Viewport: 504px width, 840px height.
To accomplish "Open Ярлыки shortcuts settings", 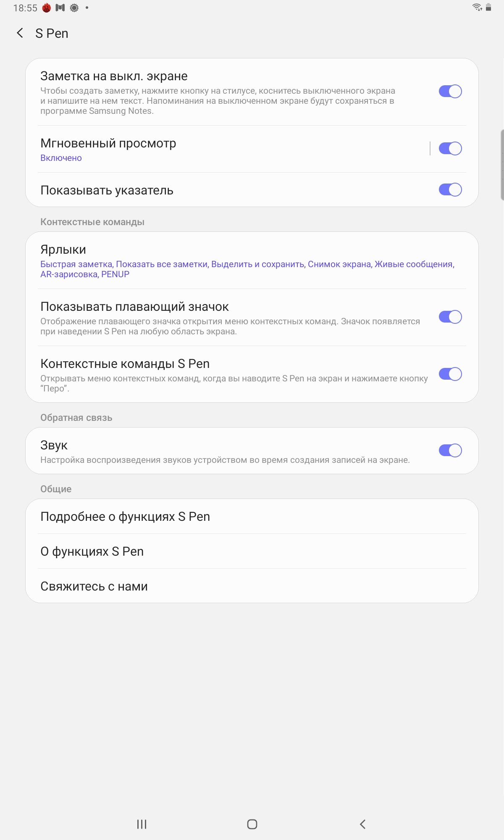I will 252,260.
